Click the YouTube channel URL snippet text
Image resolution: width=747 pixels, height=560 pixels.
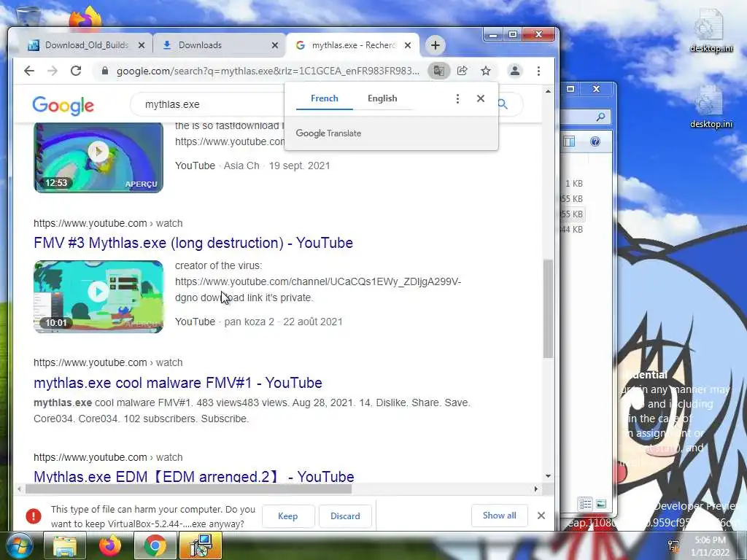point(318,281)
